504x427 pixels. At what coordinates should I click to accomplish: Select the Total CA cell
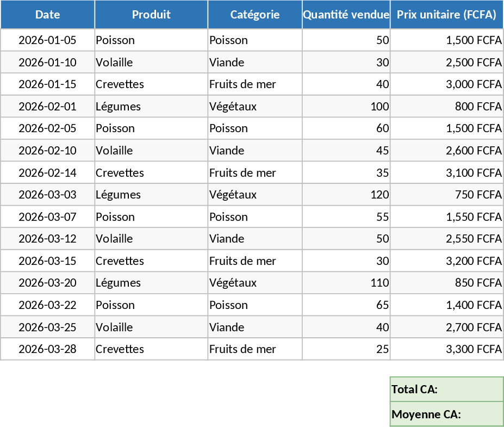(446, 389)
